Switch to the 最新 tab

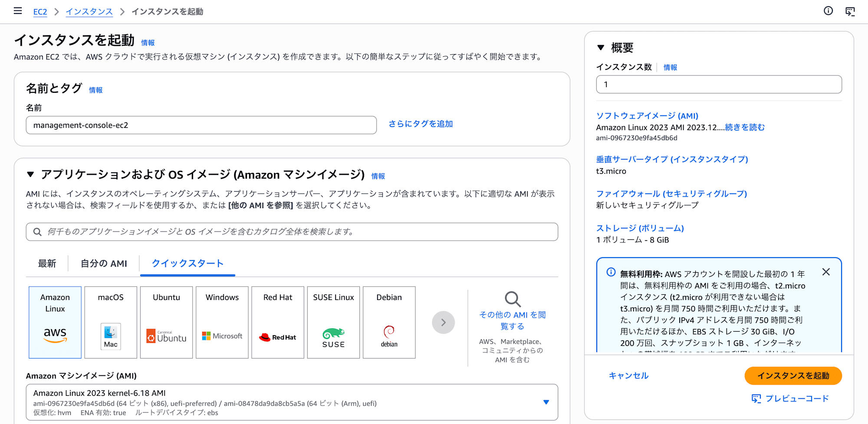pos(47,263)
